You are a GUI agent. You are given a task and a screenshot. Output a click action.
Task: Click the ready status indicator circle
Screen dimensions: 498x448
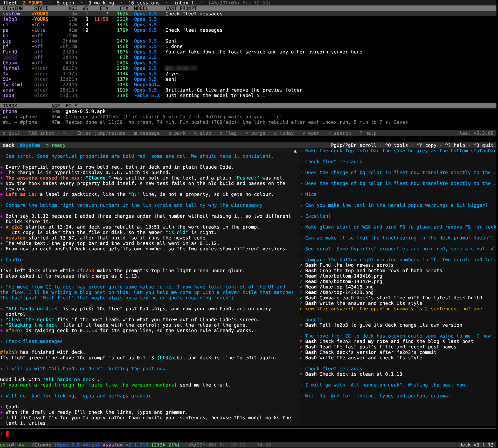pos(47,146)
